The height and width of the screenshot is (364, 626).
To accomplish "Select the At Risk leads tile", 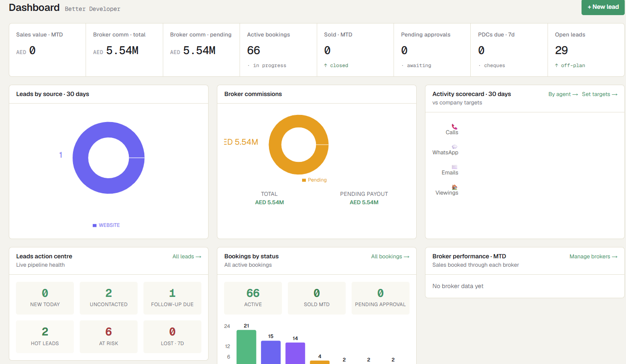I will [109, 337].
